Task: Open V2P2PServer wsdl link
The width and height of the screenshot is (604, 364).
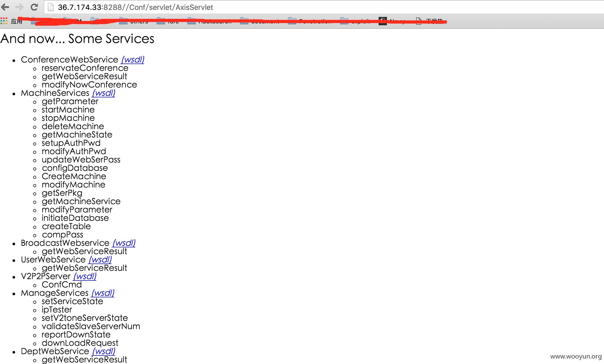Action: (x=85, y=276)
